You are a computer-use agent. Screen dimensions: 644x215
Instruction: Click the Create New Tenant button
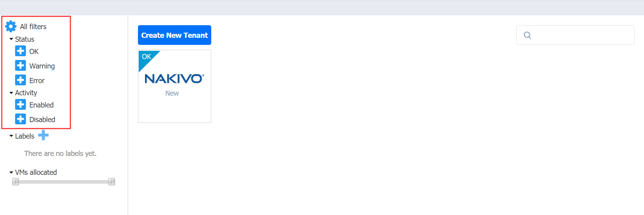(x=175, y=35)
